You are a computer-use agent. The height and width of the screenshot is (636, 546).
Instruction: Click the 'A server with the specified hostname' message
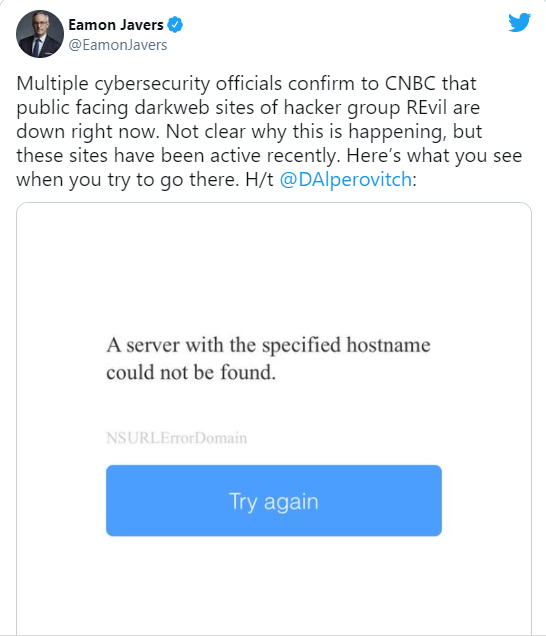point(268,345)
